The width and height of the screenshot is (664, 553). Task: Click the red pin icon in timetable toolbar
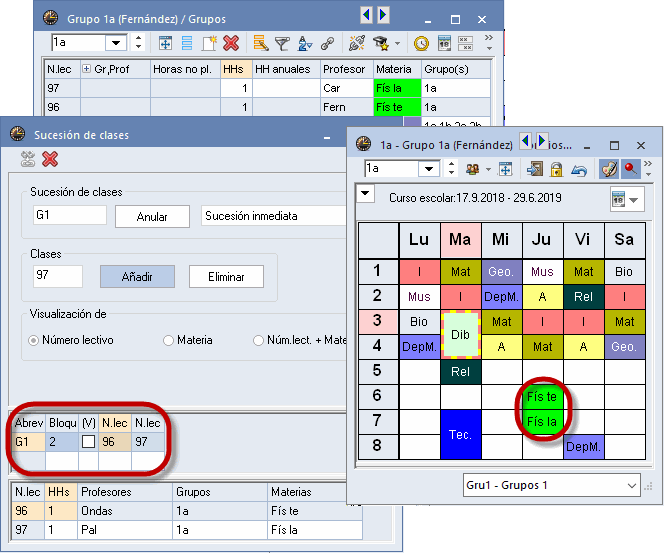(x=633, y=169)
